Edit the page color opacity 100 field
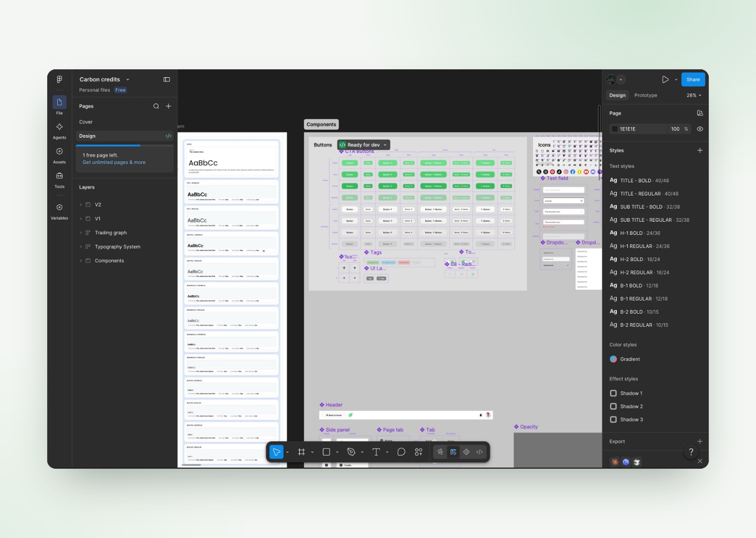756x538 pixels. (x=675, y=129)
